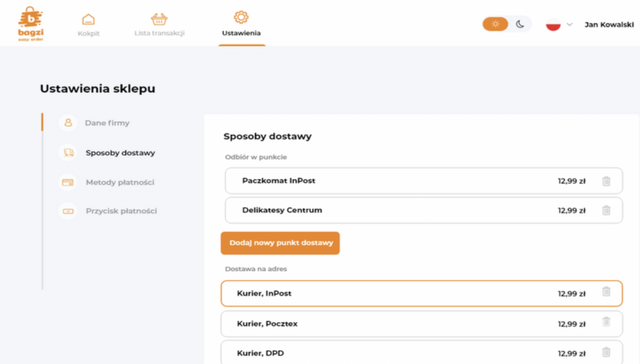Click the credit card icon for Metody płatności
Screen dimensions: 640x364
coord(67,182)
